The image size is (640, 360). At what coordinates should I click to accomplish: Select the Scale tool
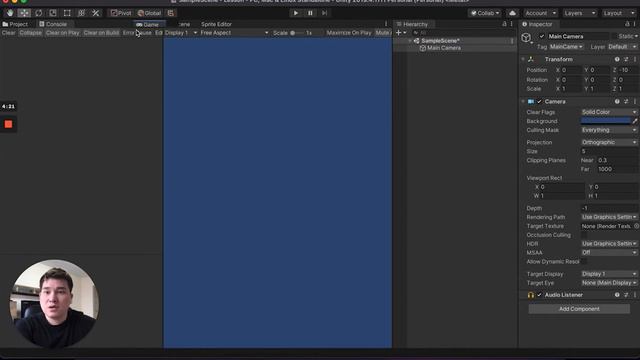pos(53,13)
